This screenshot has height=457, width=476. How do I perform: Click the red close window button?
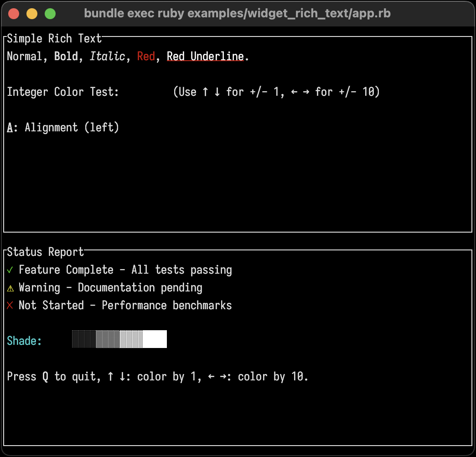14,14
